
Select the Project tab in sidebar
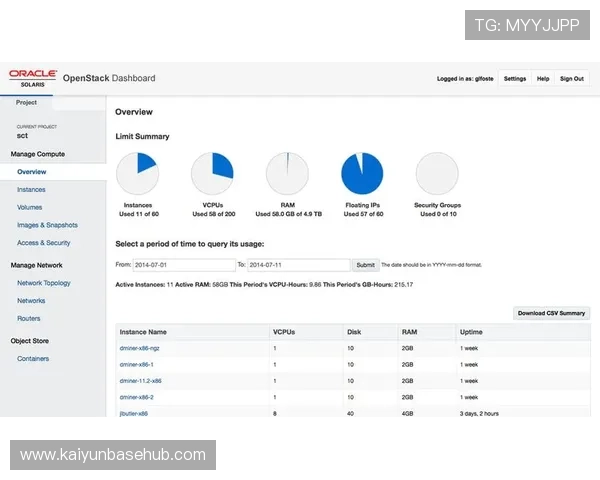point(27,102)
